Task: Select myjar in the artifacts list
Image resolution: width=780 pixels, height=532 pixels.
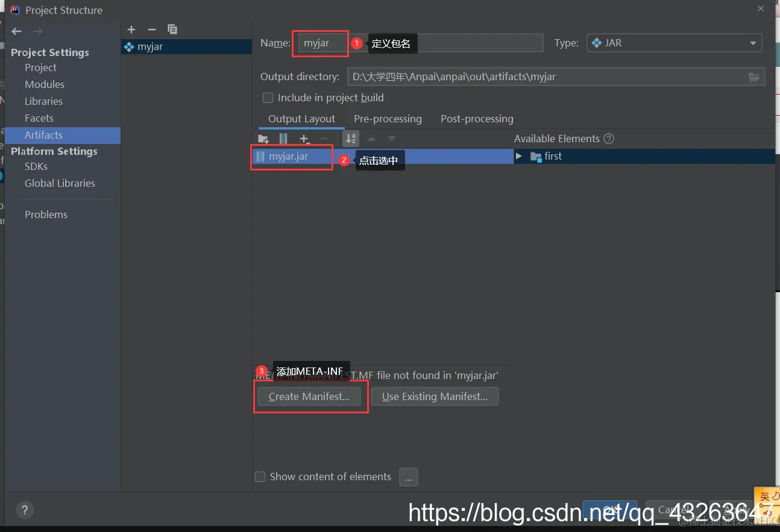Action: tap(186, 46)
